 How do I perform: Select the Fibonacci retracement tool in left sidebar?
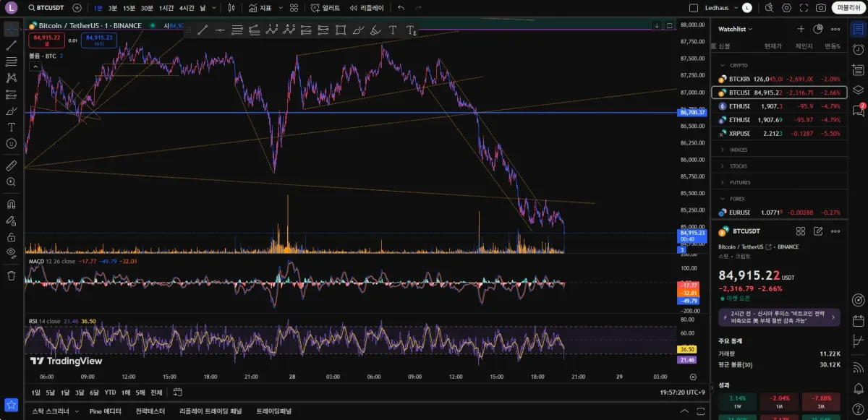pos(11,61)
